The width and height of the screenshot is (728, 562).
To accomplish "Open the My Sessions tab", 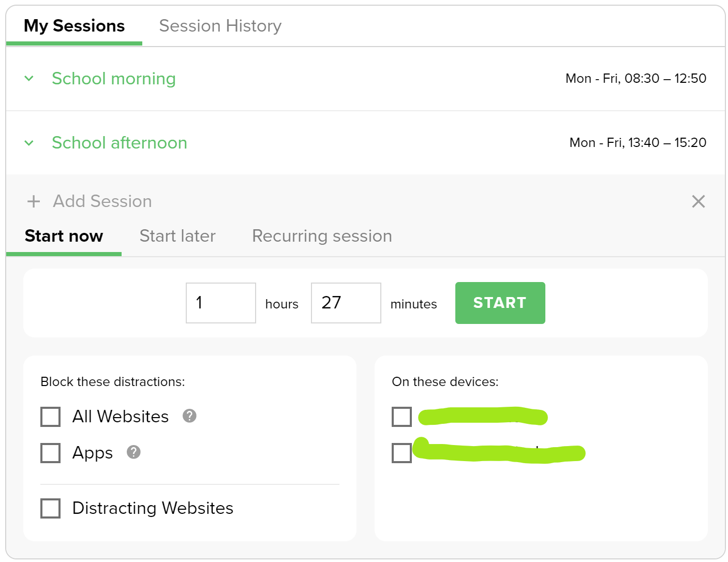I will coord(74,26).
